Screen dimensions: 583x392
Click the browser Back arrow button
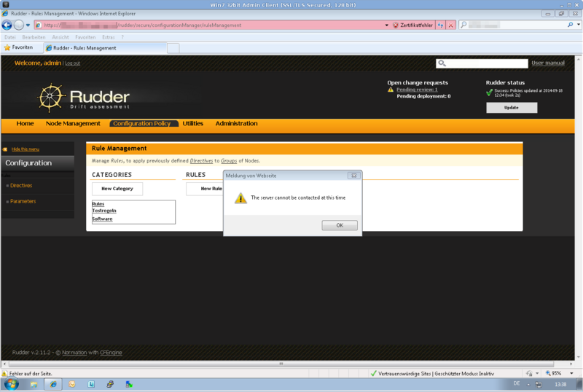click(7, 25)
